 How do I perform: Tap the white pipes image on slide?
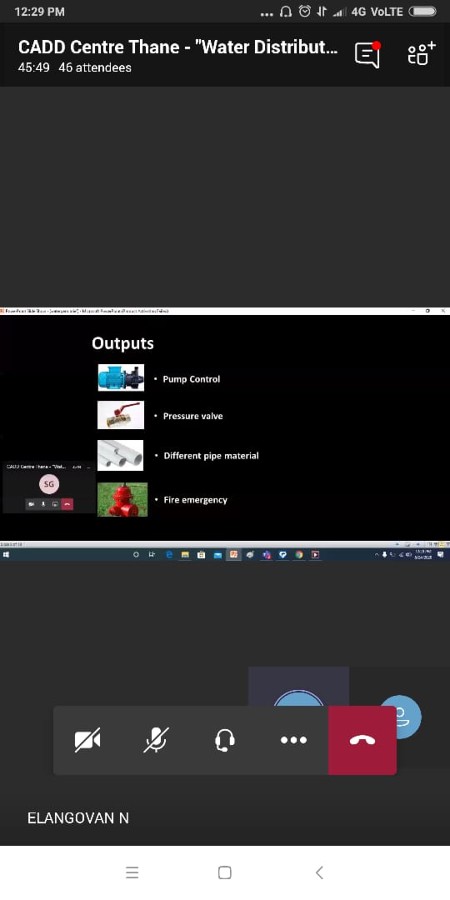[x=121, y=456]
